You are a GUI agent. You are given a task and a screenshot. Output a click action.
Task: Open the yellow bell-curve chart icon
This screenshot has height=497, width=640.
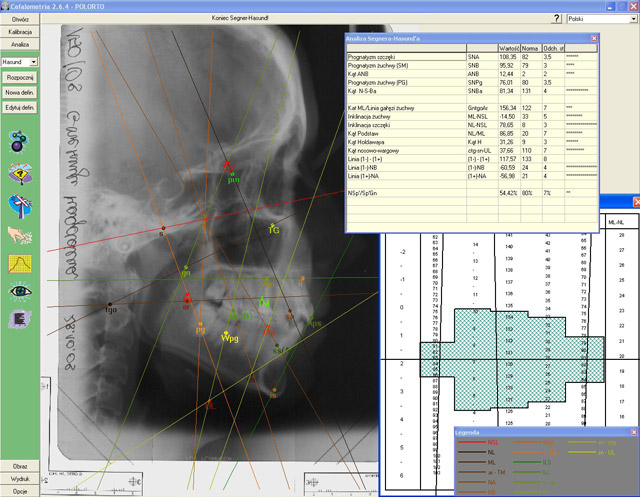click(20, 264)
